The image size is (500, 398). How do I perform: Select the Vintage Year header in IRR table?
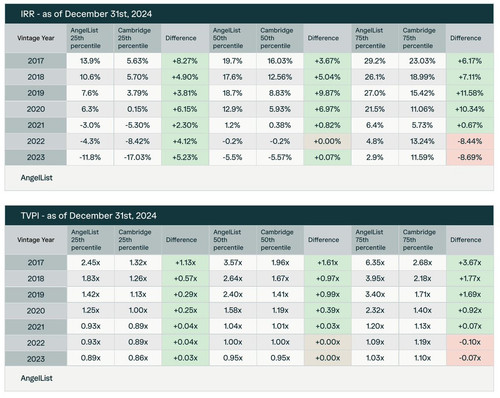click(36, 38)
